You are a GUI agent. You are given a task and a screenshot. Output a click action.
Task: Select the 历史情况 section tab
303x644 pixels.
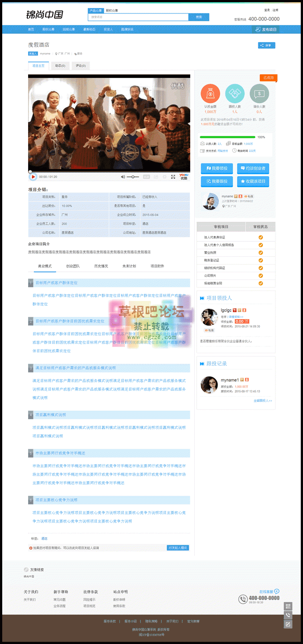(101, 266)
